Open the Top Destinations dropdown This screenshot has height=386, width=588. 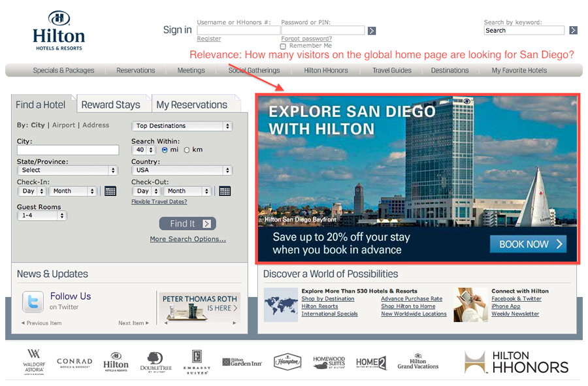click(x=182, y=126)
